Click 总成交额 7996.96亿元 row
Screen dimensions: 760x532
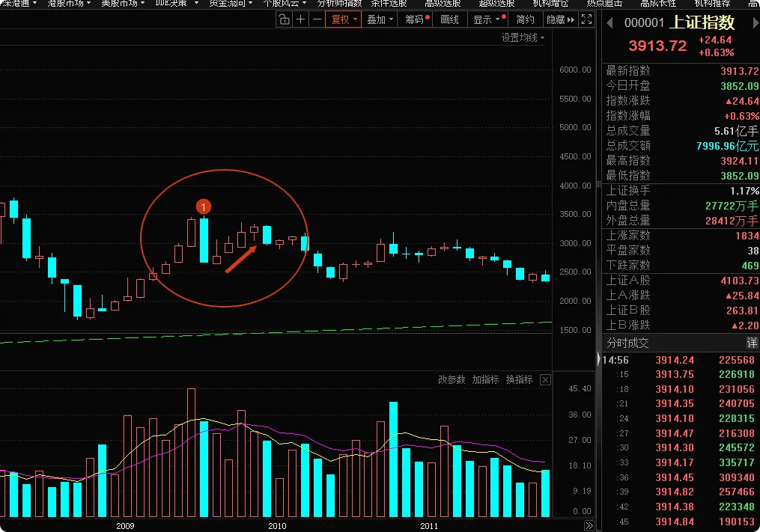pos(681,146)
